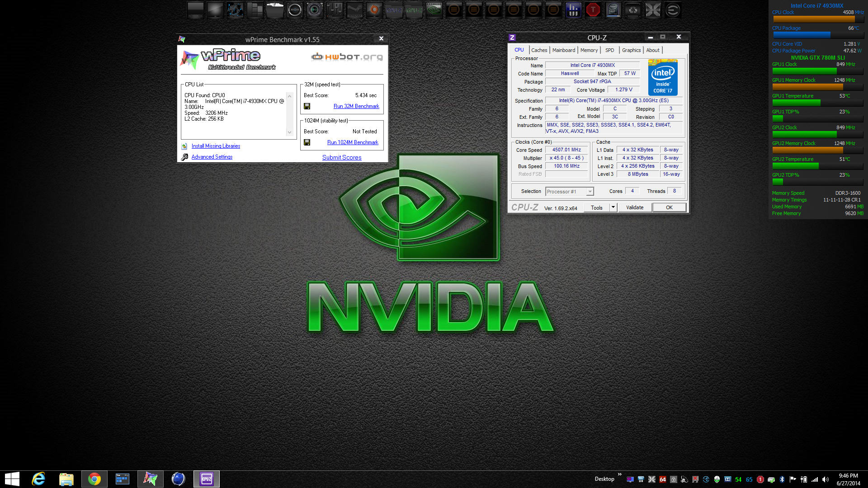Open the white folder icon in top dock
Viewport: 868px width, 488px height.
(275, 10)
